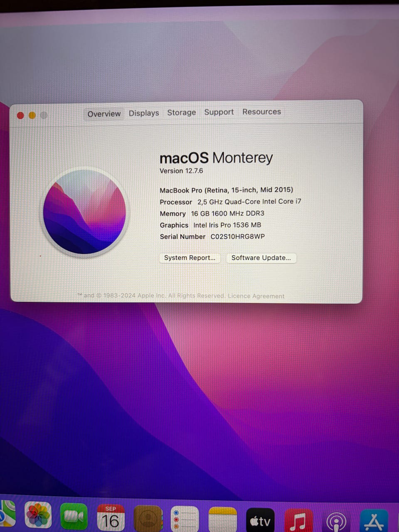Select the serial number C02S10HRG8WP
The width and height of the screenshot is (399, 532).
click(238, 236)
